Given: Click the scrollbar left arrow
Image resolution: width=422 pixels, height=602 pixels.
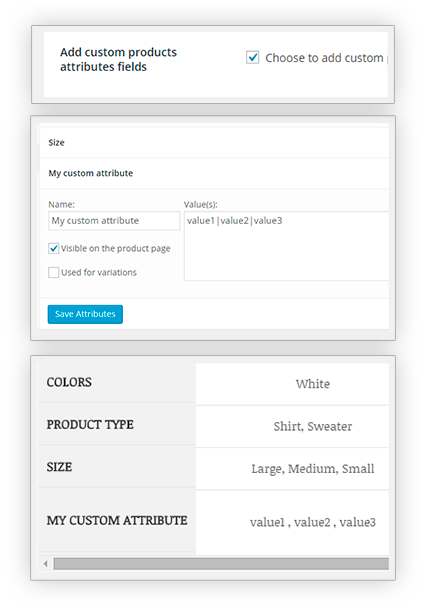Looking at the screenshot, I should (46, 564).
